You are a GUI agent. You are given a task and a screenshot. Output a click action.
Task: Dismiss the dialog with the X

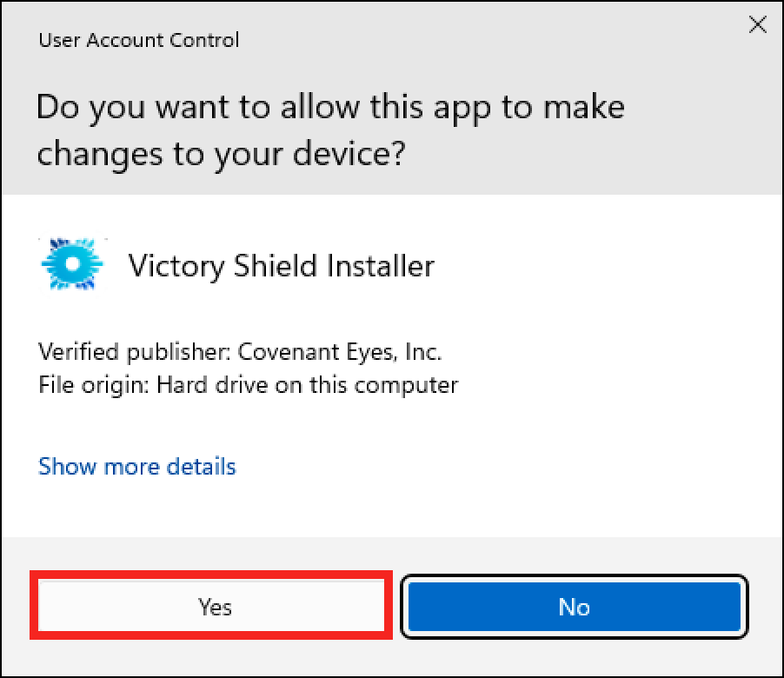[x=757, y=24]
